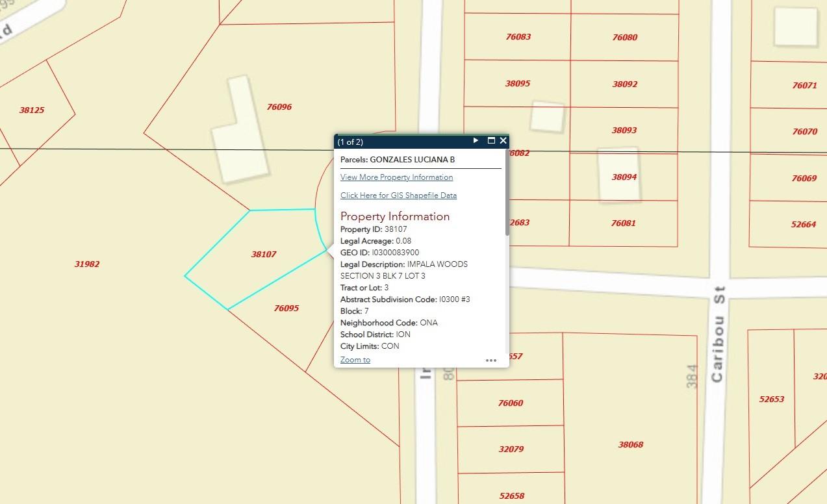The width and height of the screenshot is (827, 504).
Task: Select parcel 38125 on the map
Action: click(x=32, y=110)
